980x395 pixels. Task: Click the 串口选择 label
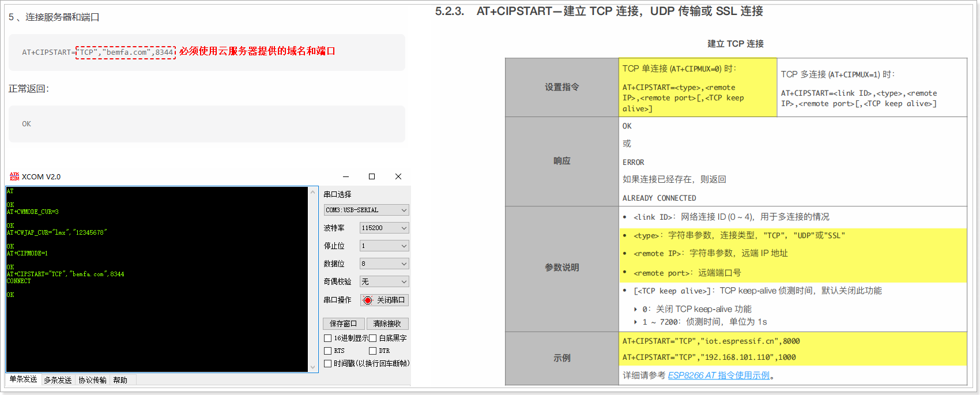(337, 194)
